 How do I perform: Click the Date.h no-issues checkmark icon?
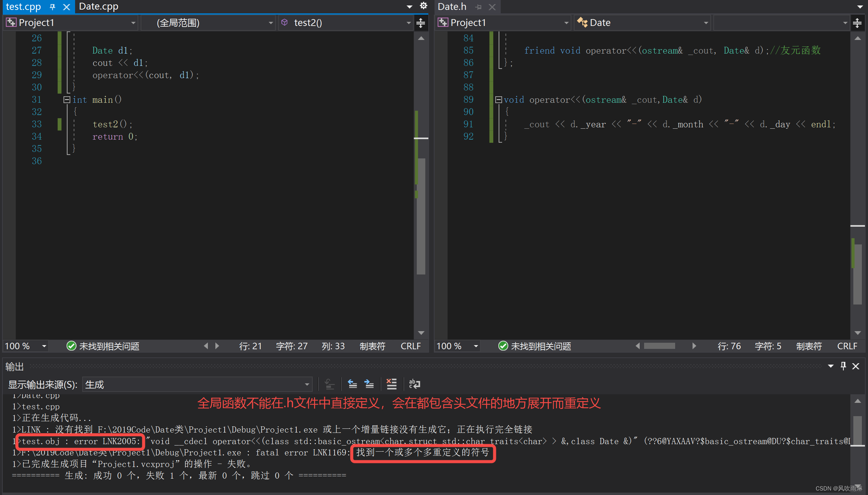(x=503, y=346)
